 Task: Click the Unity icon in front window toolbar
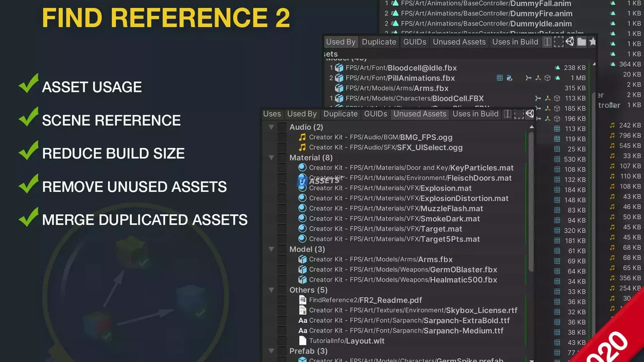(x=530, y=114)
